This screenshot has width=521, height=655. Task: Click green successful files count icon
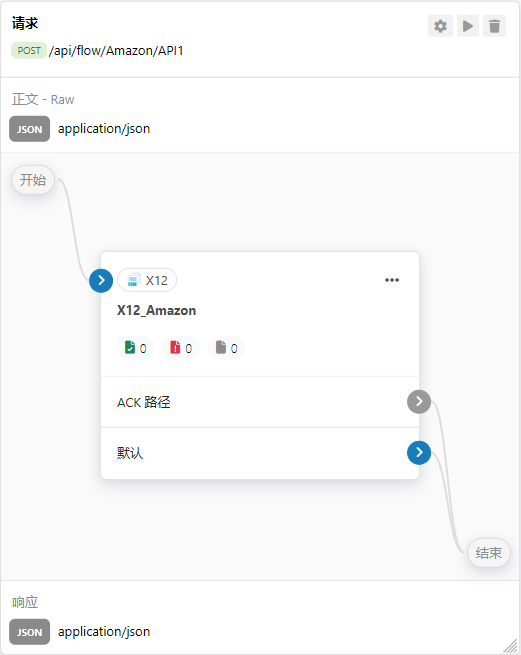click(130, 347)
